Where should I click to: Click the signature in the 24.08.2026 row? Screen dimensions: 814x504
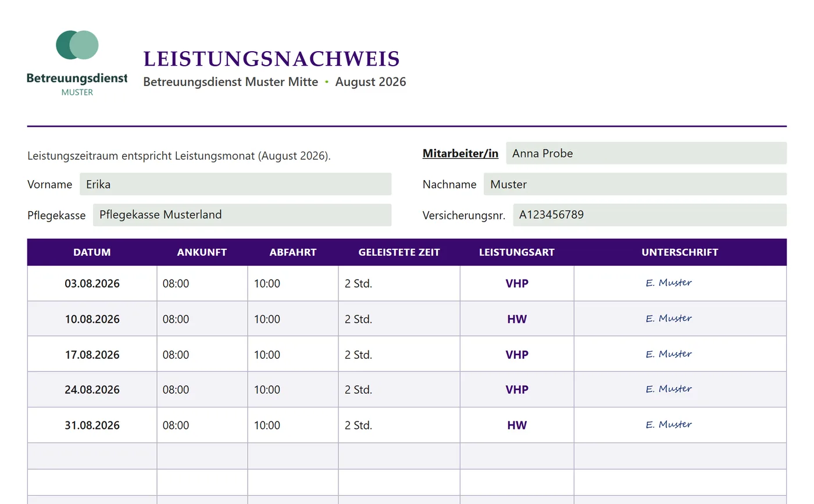coord(669,389)
